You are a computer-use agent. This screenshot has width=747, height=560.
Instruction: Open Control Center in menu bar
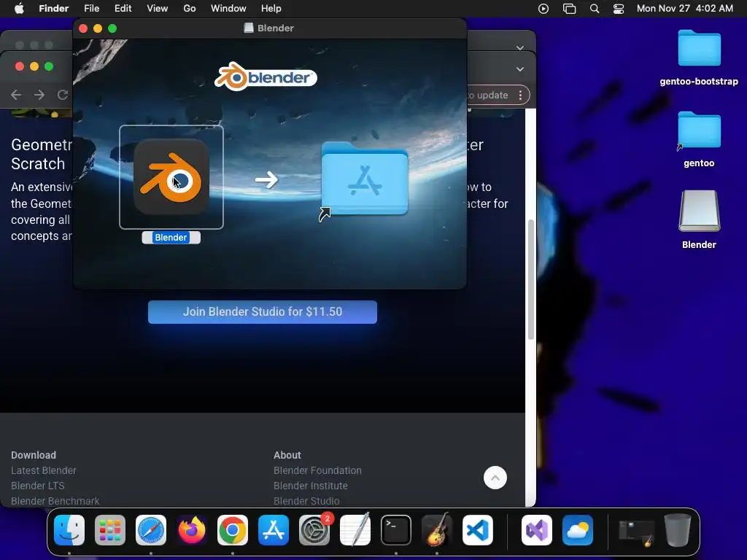(619, 9)
